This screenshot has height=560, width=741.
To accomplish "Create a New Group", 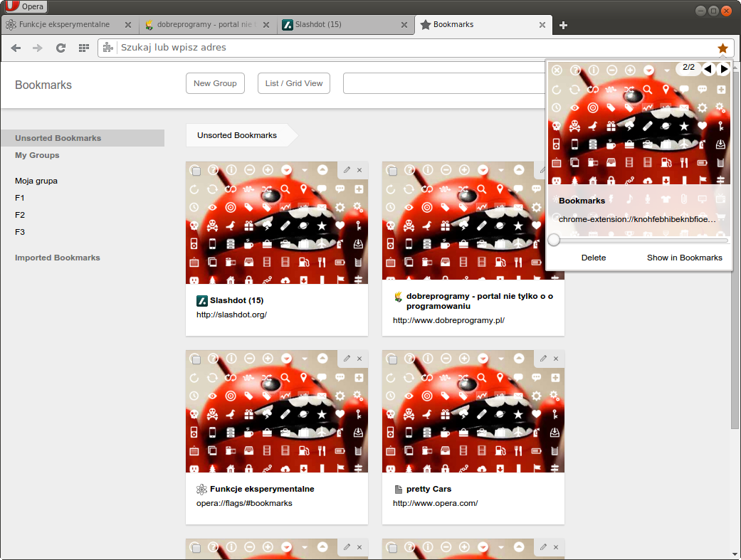I will (x=215, y=83).
